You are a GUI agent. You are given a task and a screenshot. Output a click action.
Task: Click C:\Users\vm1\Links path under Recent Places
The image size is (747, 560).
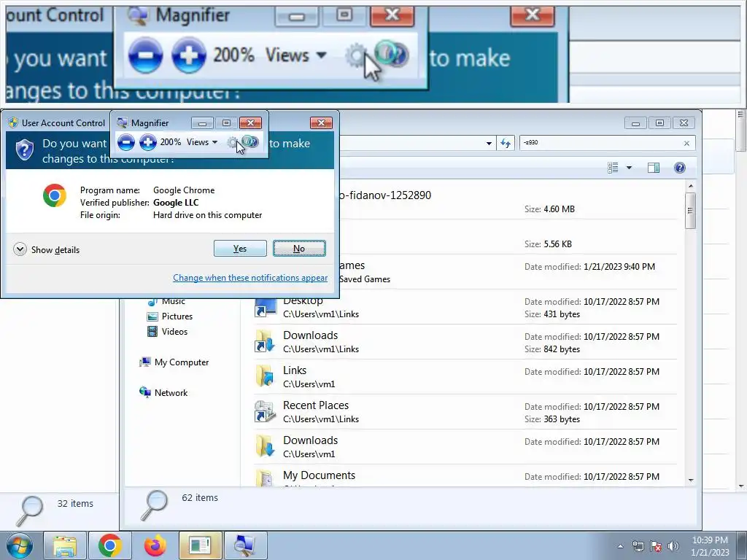coord(321,419)
